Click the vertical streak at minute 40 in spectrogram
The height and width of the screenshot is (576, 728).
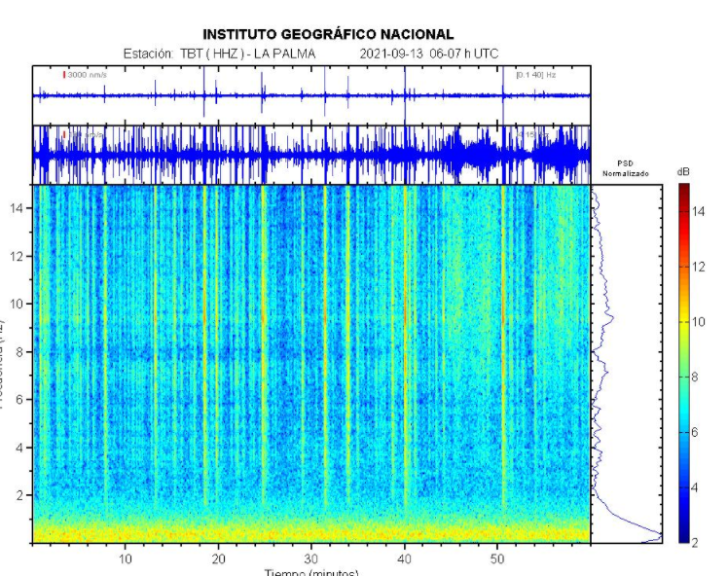click(x=405, y=345)
